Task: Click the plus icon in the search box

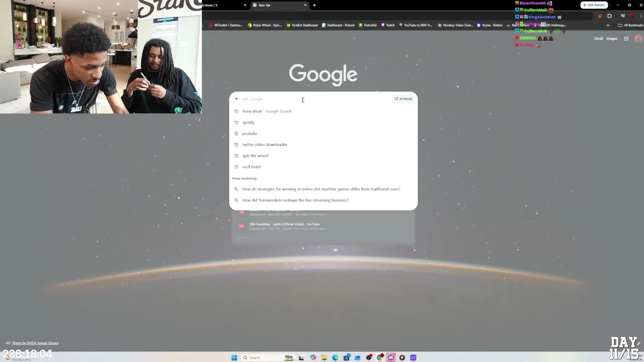Action: 236,99
